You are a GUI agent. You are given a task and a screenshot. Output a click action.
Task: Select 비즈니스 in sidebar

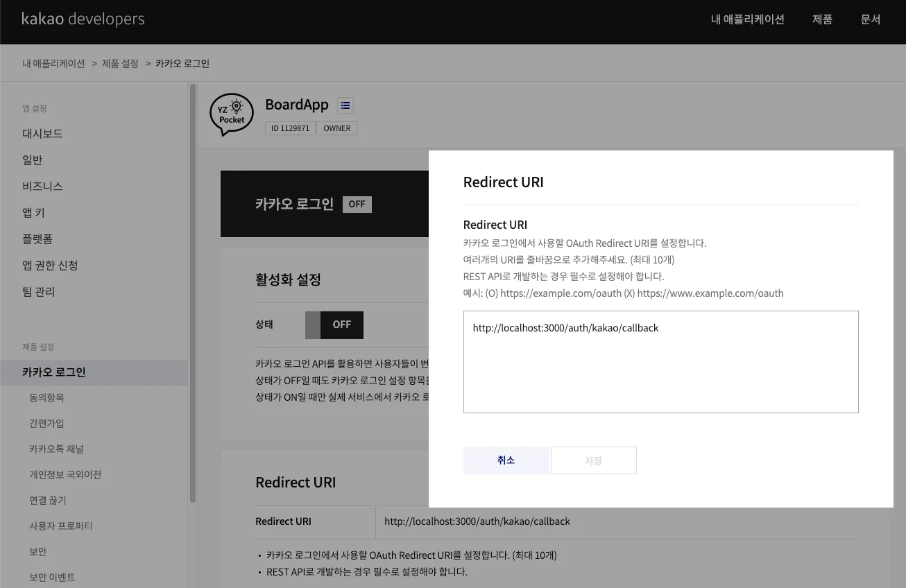point(43,187)
